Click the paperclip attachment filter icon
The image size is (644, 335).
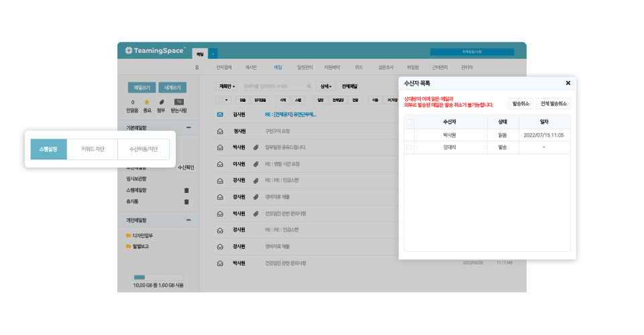point(162,102)
